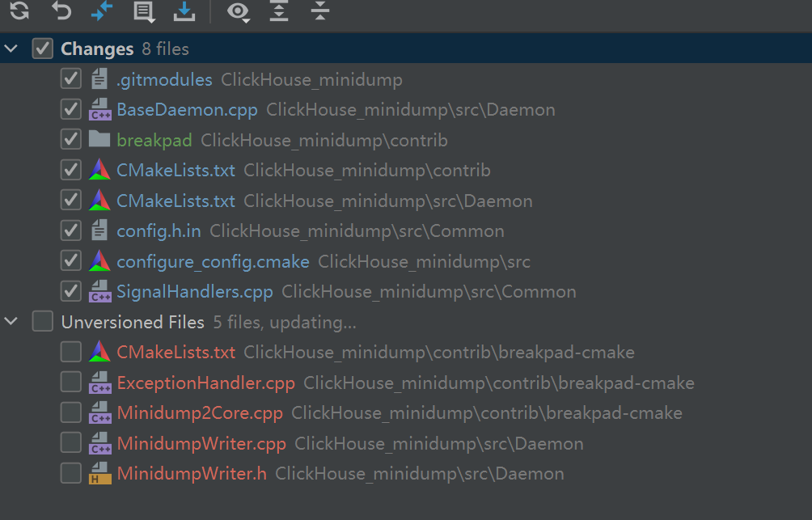Screen dimensions: 812x520
Task: Select CMakeLists.txt under ClickHouse_minidump\contrib
Action: point(176,171)
